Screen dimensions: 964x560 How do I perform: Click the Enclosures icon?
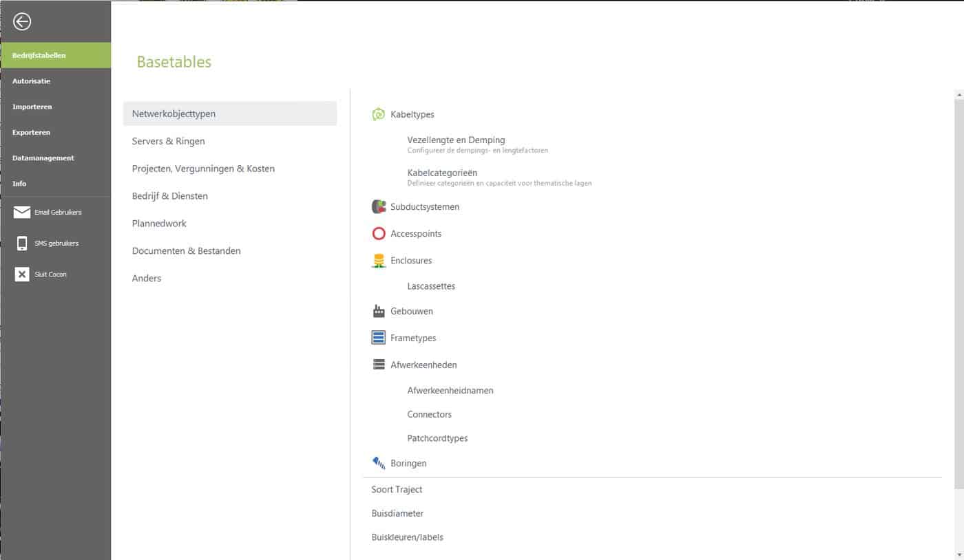378,261
